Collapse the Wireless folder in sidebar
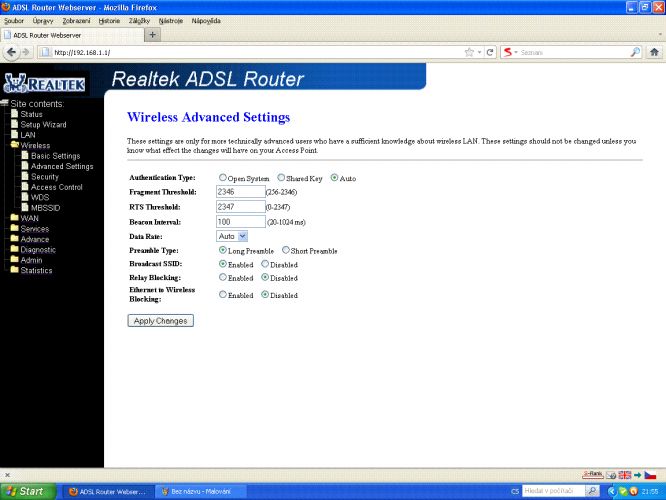Viewport: 666px width, 500px height. [14, 144]
